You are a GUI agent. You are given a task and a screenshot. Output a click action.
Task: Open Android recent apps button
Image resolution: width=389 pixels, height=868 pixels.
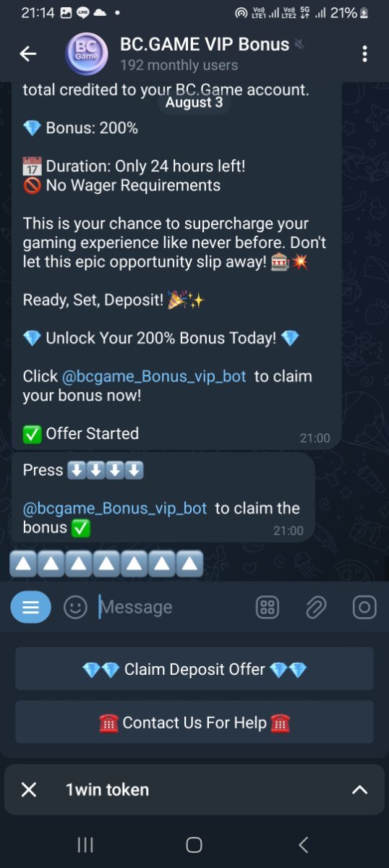tap(85, 845)
